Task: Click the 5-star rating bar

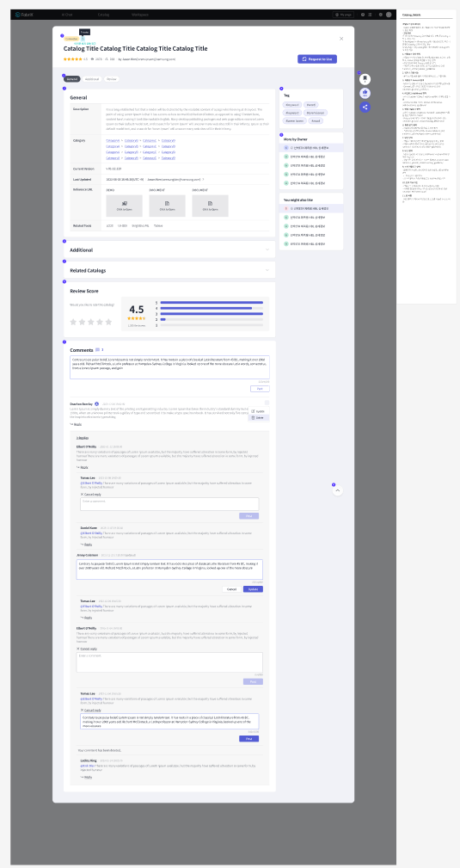Action: pyautogui.click(x=212, y=303)
